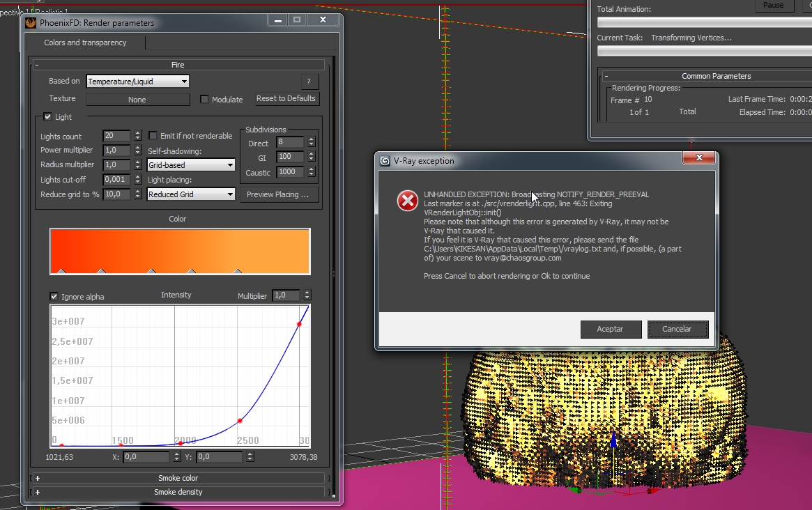812x510 pixels.
Task: Click the V-Ray logo icon in exception dialog
Action: [x=385, y=161]
